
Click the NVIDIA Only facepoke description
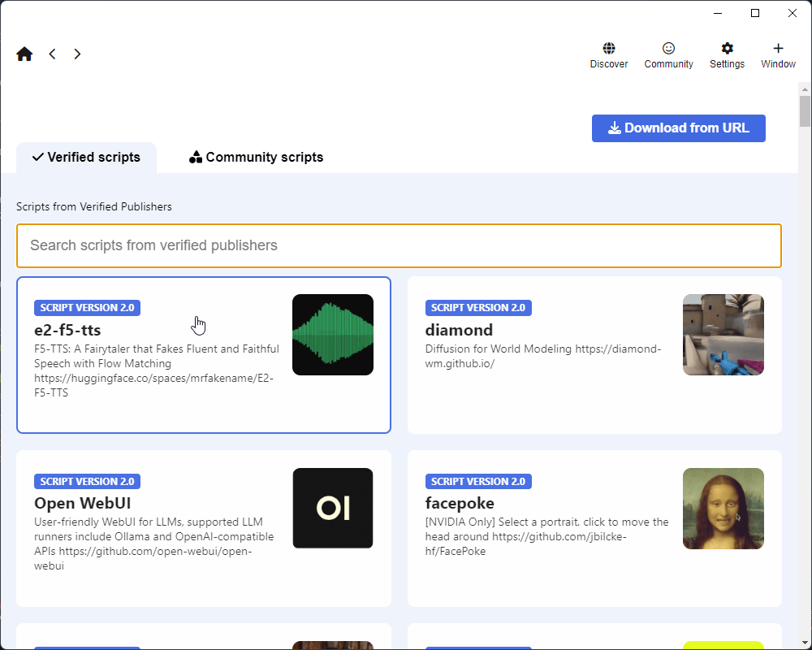pyautogui.click(x=546, y=536)
